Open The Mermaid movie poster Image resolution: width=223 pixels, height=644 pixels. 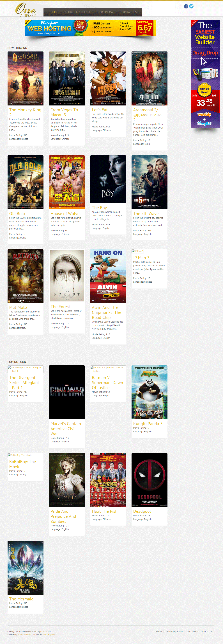click(26, 568)
